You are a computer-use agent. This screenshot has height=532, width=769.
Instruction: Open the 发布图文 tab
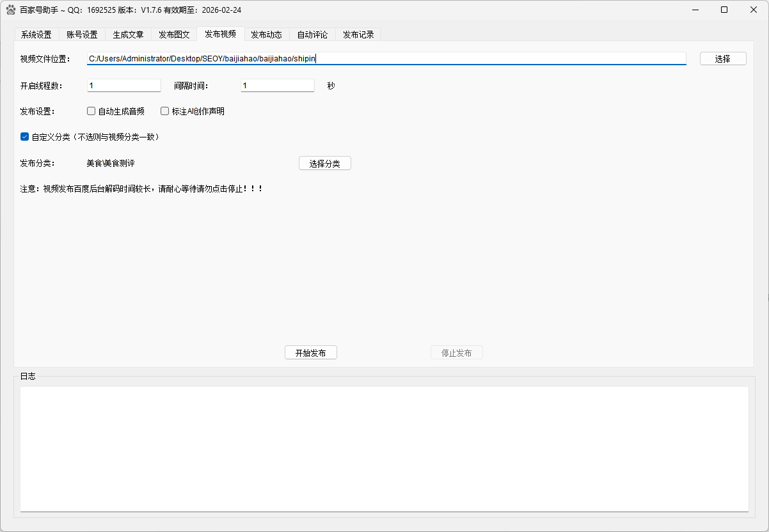click(174, 35)
